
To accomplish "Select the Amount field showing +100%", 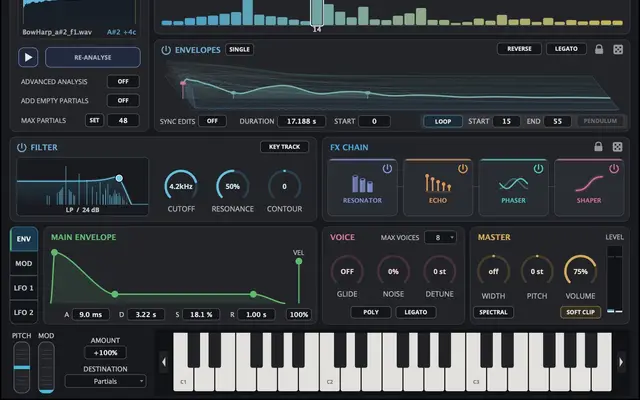I will [105, 353].
